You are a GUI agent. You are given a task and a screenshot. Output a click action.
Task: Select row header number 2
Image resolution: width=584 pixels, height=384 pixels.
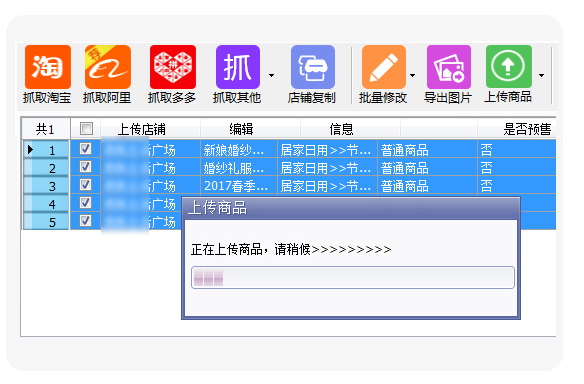[x=46, y=167]
